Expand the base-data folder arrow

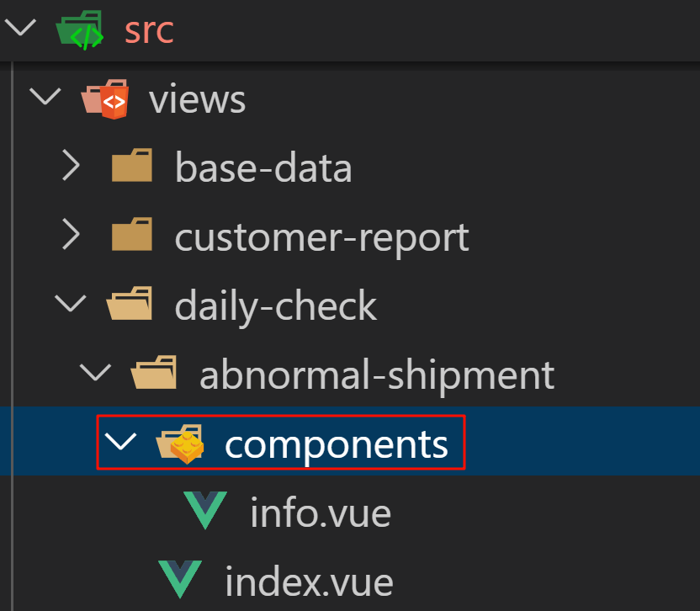tap(72, 165)
